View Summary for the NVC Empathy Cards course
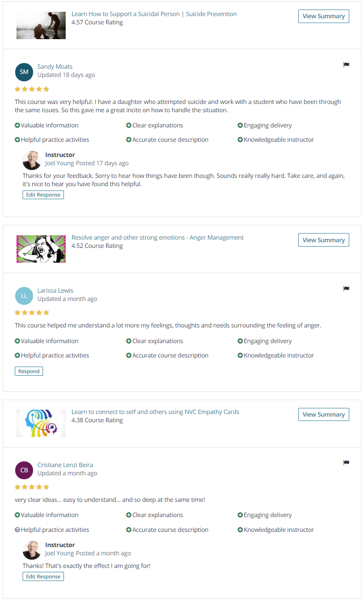The width and height of the screenshot is (364, 601). (324, 414)
